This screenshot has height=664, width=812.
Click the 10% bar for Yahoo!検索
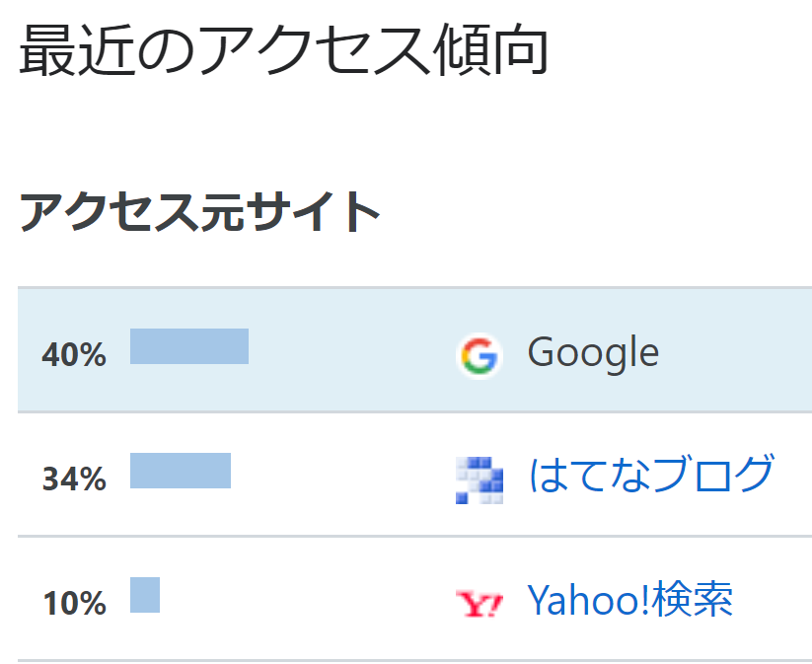click(145, 595)
